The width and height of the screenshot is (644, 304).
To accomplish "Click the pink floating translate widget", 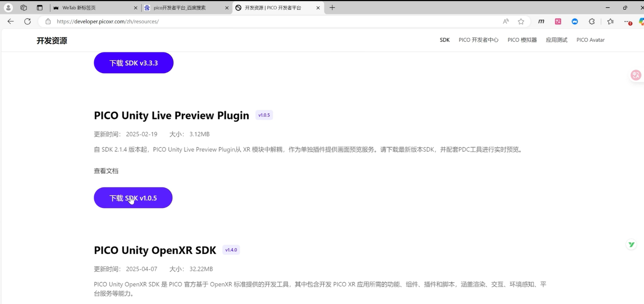I will pos(636,75).
